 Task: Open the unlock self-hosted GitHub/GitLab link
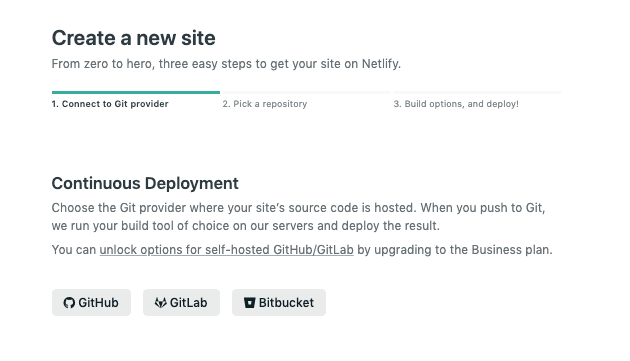[x=226, y=250]
